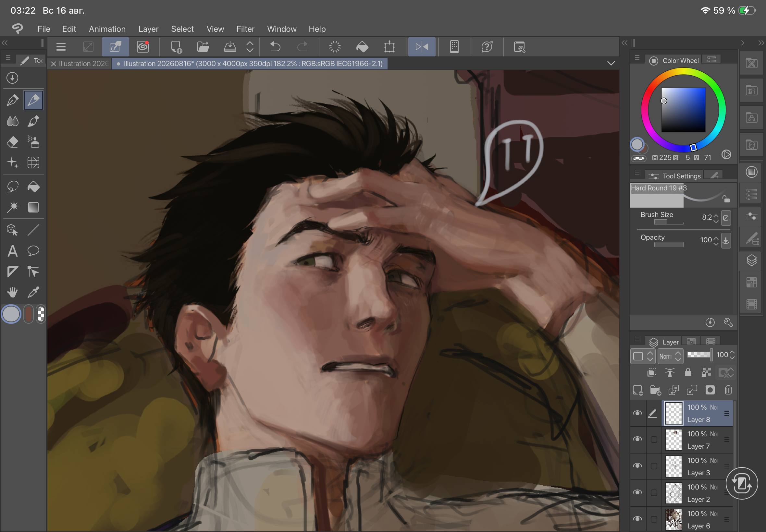Open the Layer menu
The height and width of the screenshot is (532, 766).
point(148,29)
